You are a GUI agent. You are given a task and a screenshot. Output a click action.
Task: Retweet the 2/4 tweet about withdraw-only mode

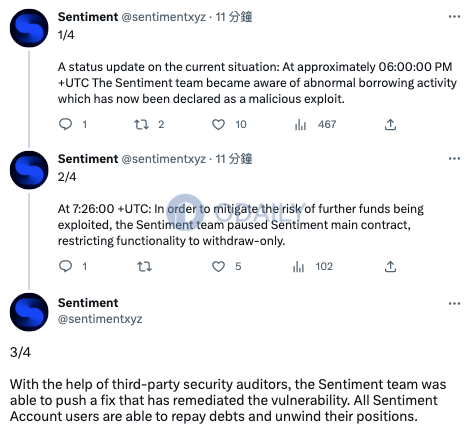[144, 267]
